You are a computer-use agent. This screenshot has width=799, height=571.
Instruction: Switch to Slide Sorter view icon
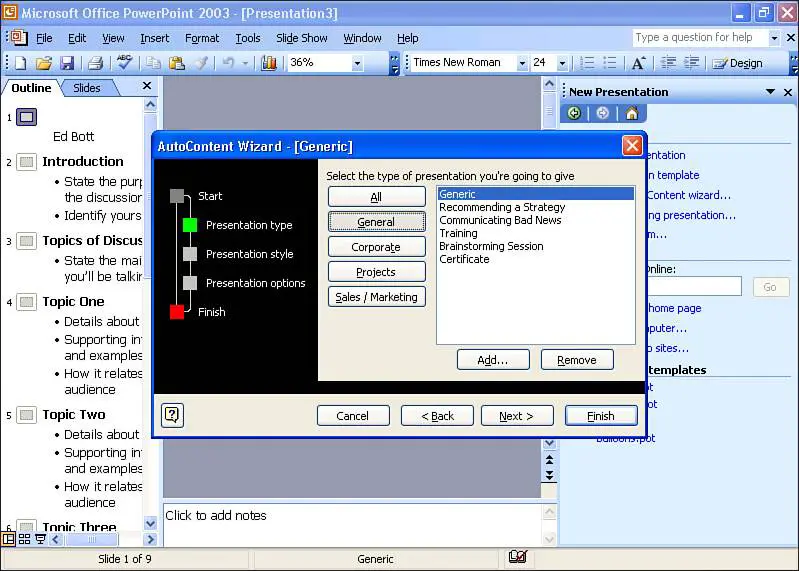click(24, 538)
